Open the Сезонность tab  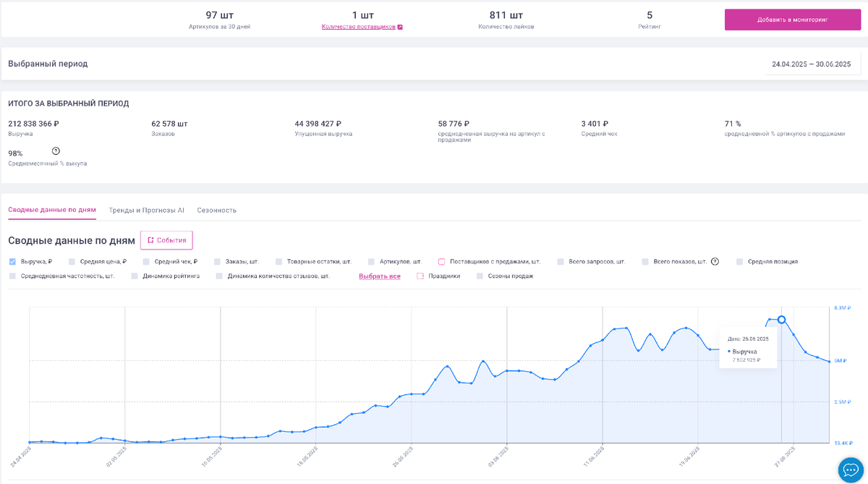(x=216, y=211)
